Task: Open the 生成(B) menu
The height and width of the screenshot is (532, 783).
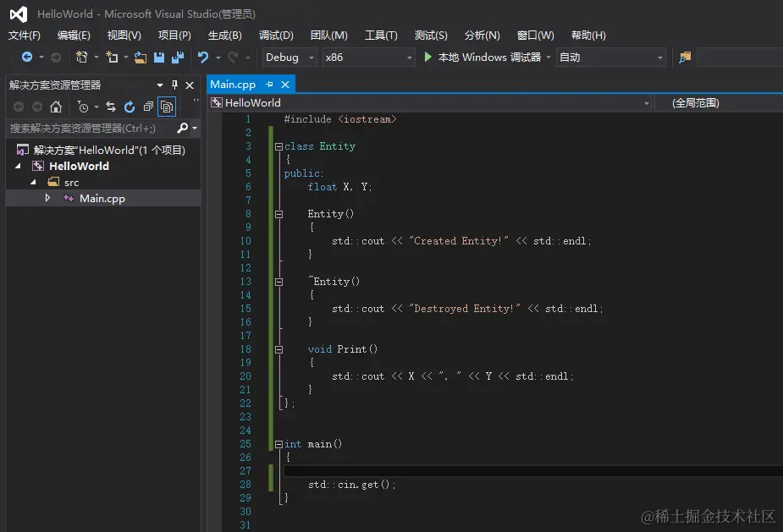Action: pyautogui.click(x=224, y=36)
